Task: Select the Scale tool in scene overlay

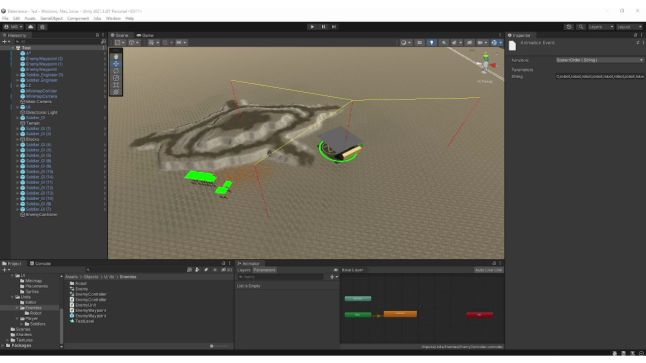Action: point(116,78)
